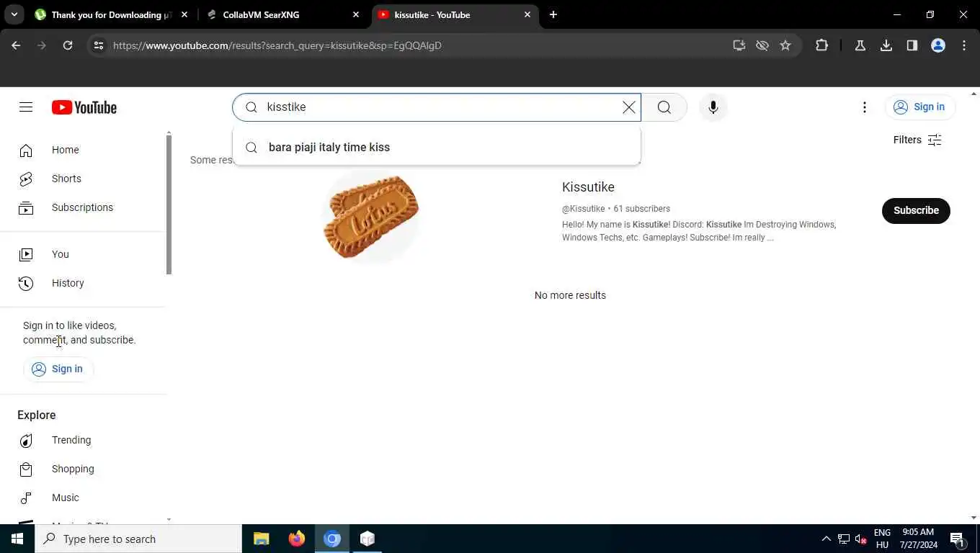980x553 pixels.
Task: Click the YouTube logo
Action: click(84, 107)
